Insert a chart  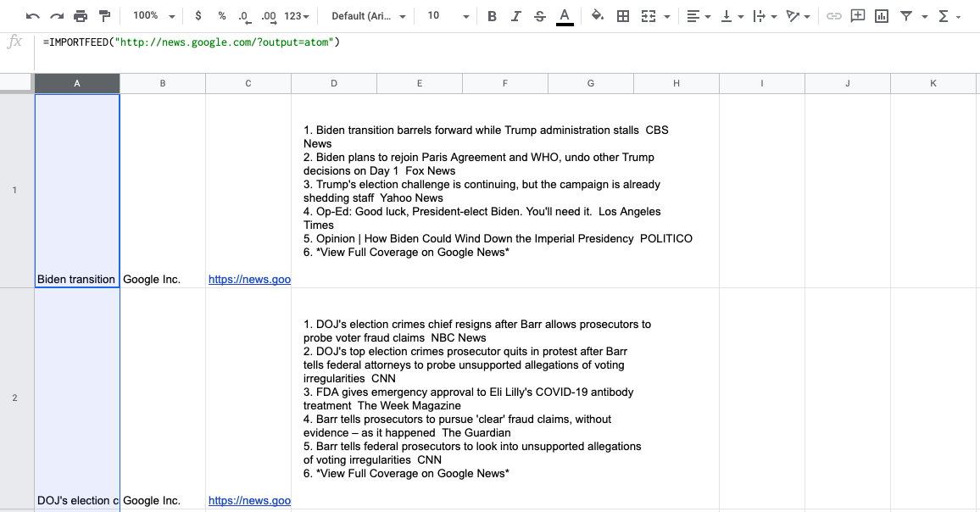click(882, 15)
